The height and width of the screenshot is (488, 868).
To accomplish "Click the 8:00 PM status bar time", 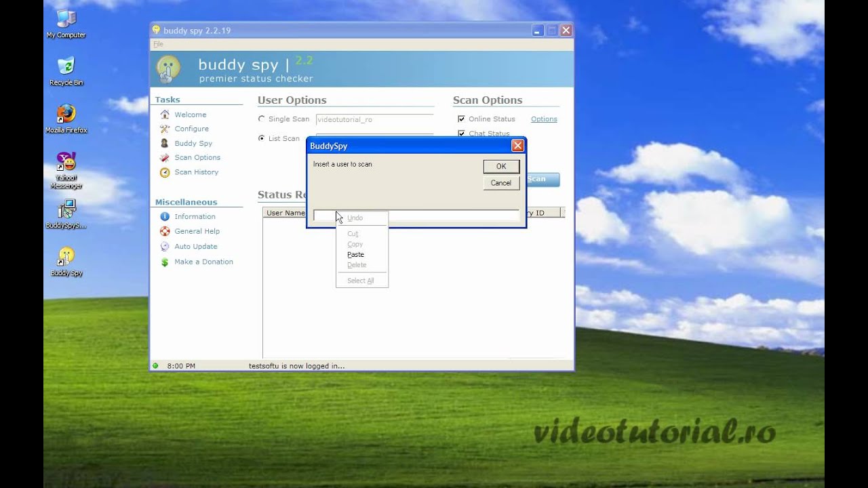I will (x=181, y=366).
